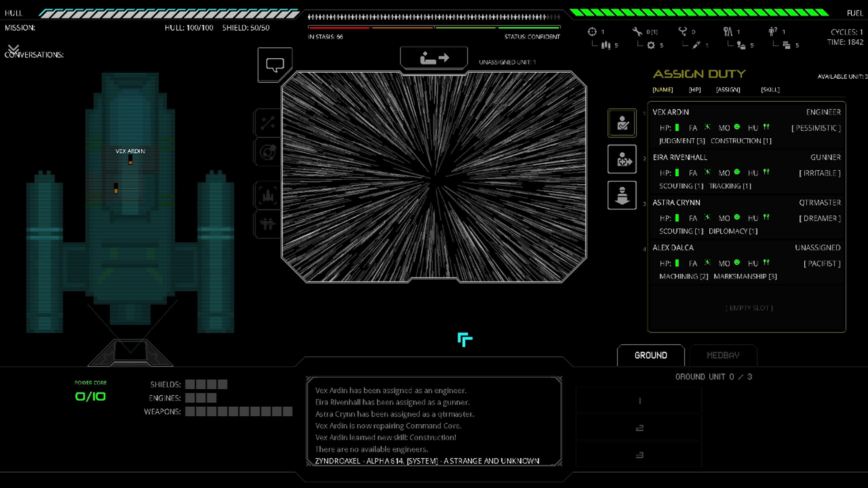Click the SHIELDS power bar

pos(206,385)
